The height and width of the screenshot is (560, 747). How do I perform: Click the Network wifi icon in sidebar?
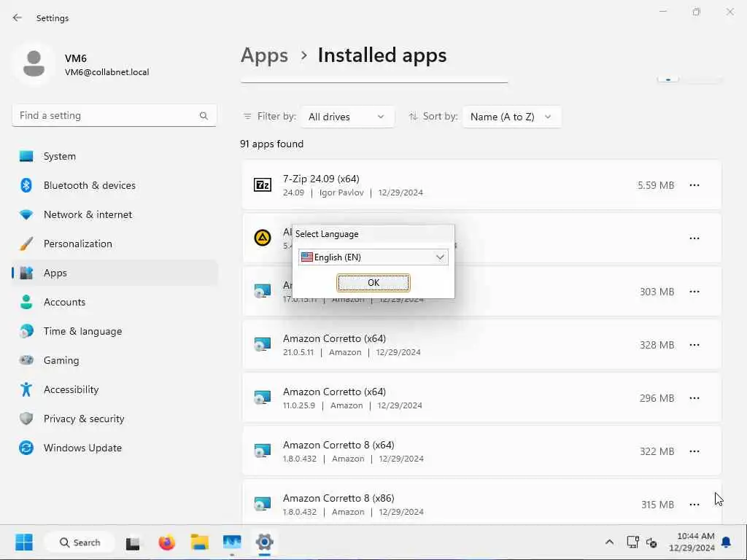[26, 215]
